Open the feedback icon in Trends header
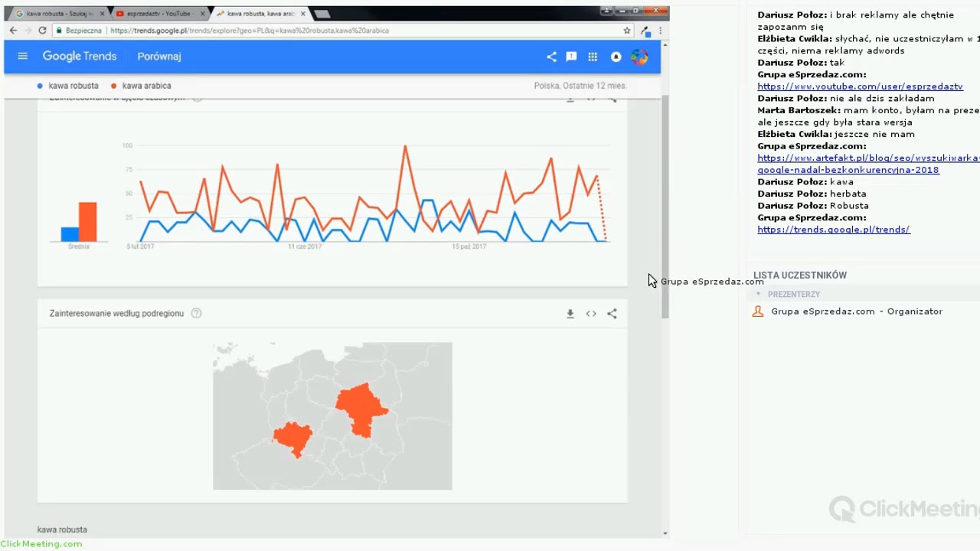 coord(571,57)
